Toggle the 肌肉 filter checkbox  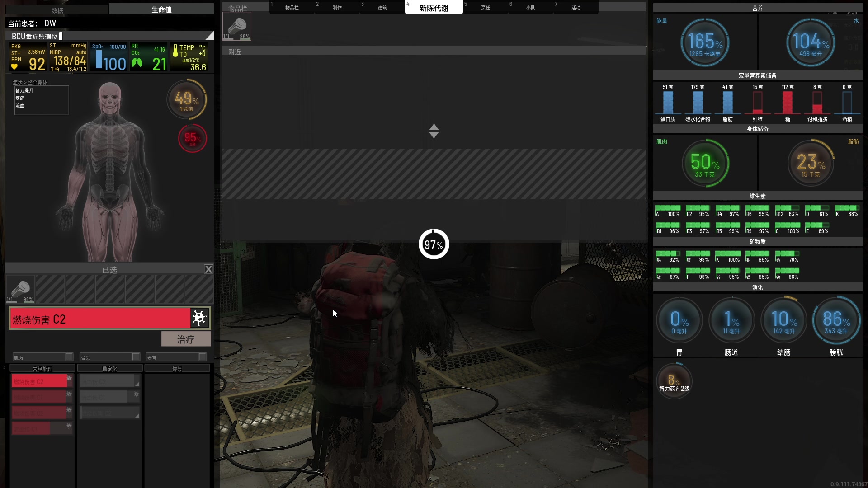69,357
